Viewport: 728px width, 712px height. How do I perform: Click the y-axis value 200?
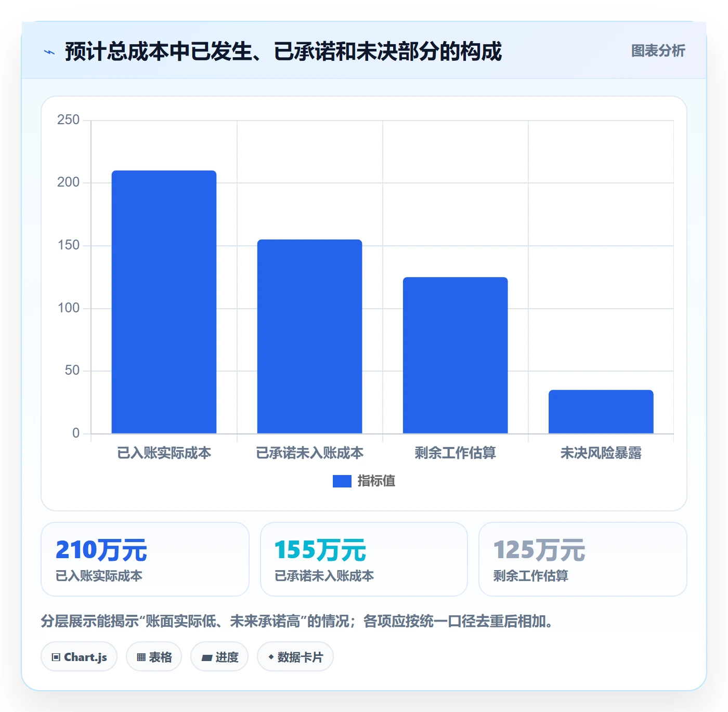point(68,182)
